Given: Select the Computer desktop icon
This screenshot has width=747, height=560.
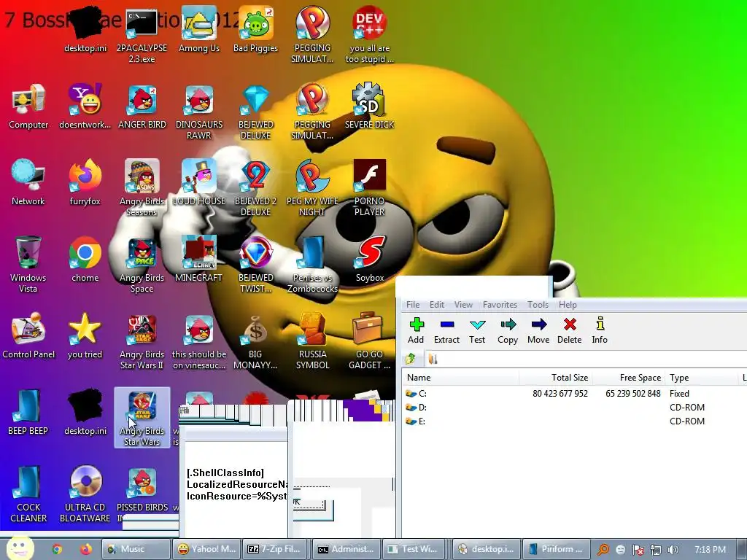Looking at the screenshot, I should 28,107.
